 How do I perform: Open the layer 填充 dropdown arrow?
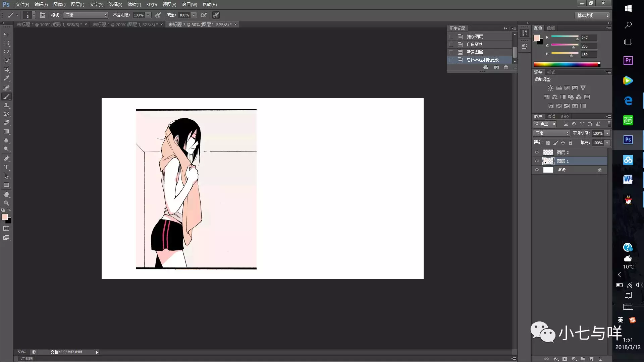point(607,143)
